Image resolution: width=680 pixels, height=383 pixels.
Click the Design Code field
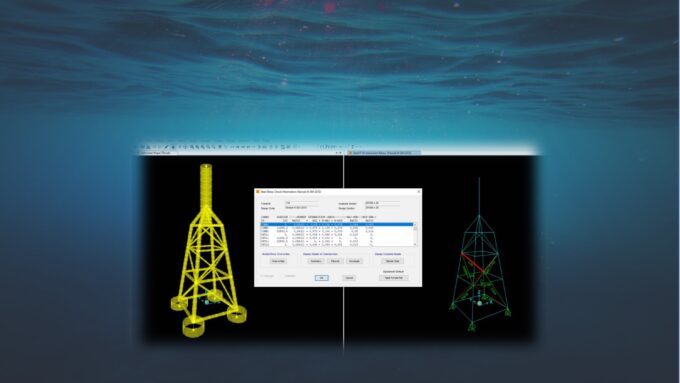tap(301, 208)
